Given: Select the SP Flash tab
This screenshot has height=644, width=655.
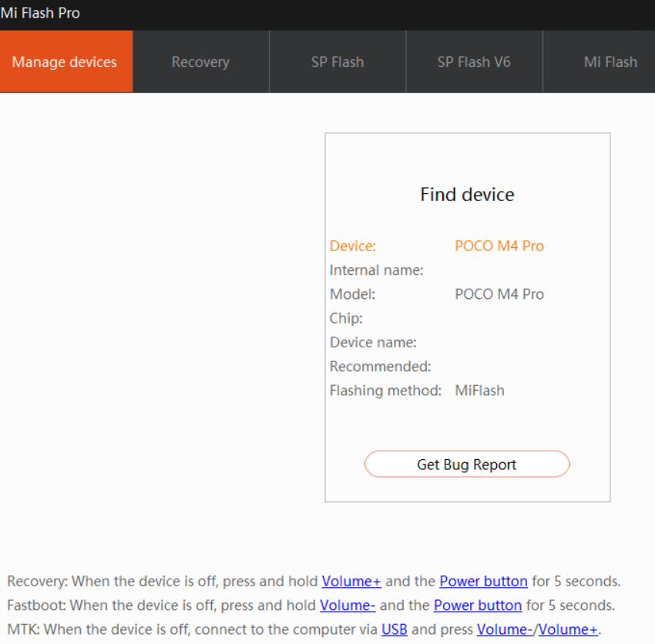Looking at the screenshot, I should (x=338, y=62).
